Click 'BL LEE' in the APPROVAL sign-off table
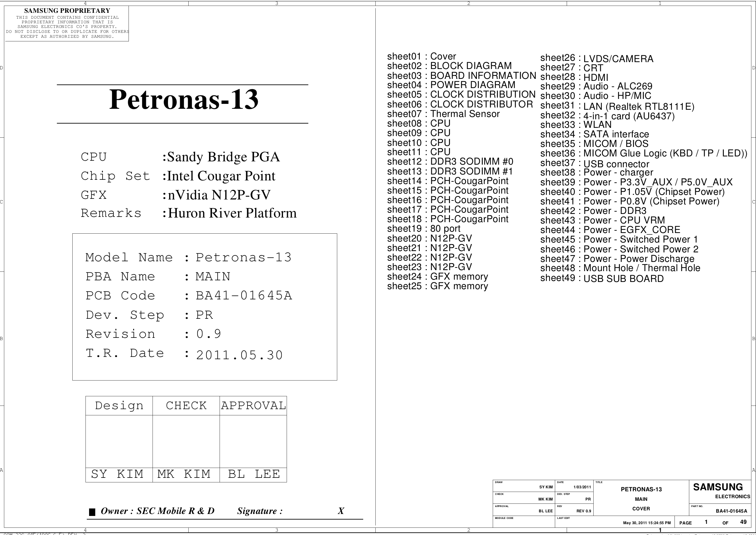This screenshot has height=535, width=756. pos(254,474)
